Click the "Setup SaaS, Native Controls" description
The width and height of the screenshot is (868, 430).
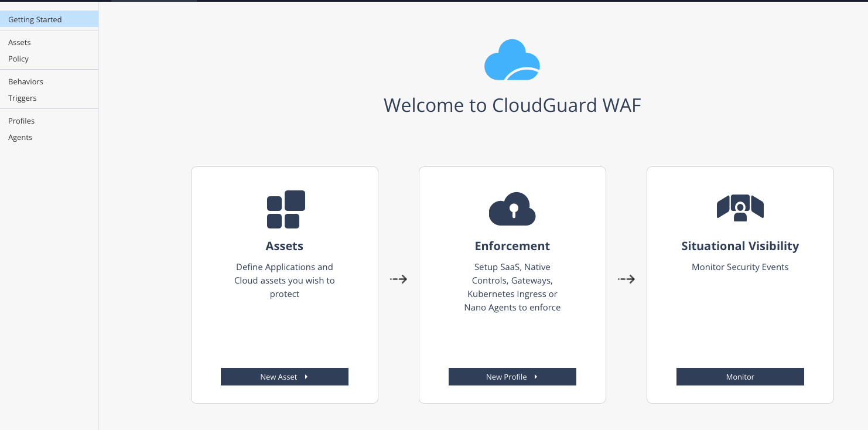[x=512, y=287]
